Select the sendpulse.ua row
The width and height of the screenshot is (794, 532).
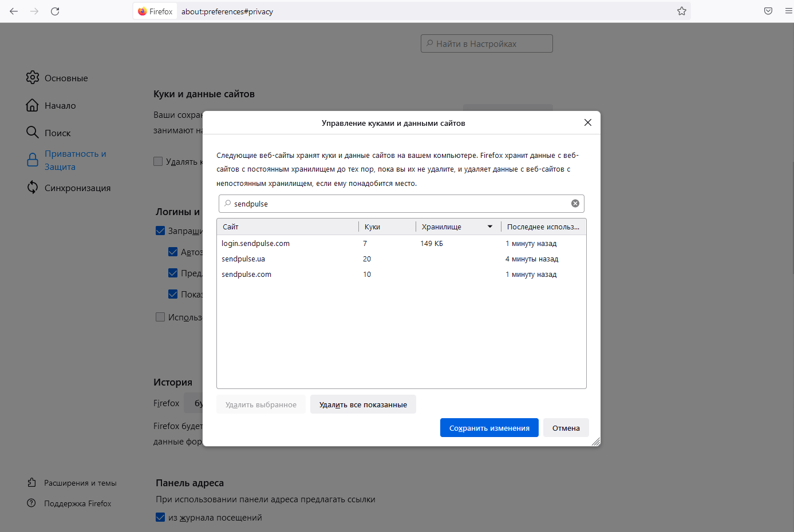point(401,259)
